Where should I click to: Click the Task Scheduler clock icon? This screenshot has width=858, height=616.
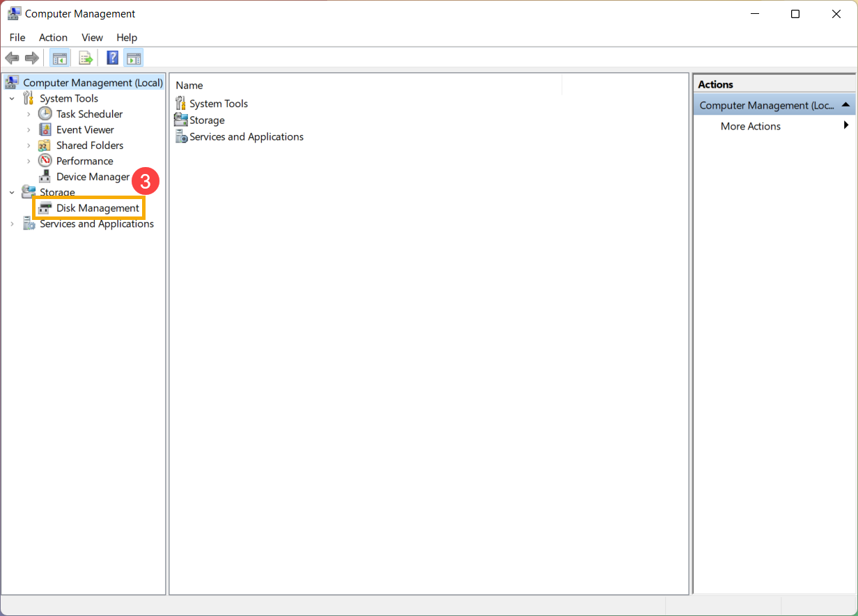tap(45, 114)
